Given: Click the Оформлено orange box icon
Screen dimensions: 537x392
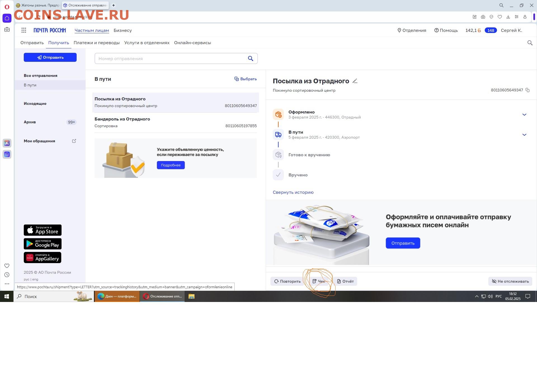Looking at the screenshot, I should (x=278, y=114).
